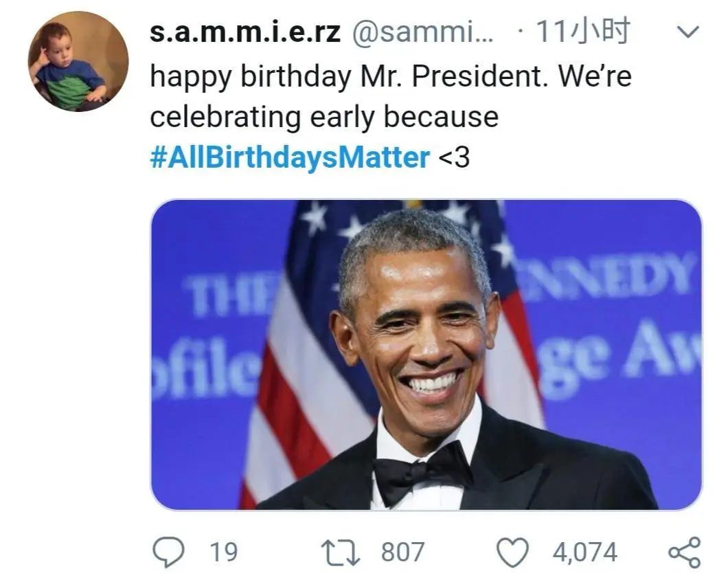The height and width of the screenshot is (582, 728).
Task: Click the "celebrating early because" text line
Action: 324,117
